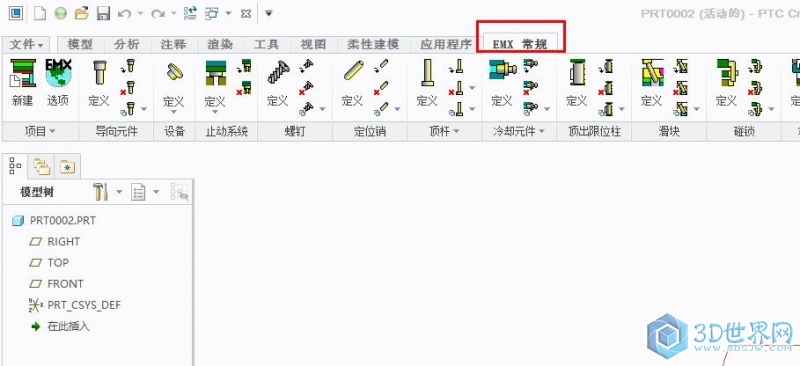The width and height of the screenshot is (800, 366).
Task: Click the Undo arrow icon
Action: [x=124, y=14]
